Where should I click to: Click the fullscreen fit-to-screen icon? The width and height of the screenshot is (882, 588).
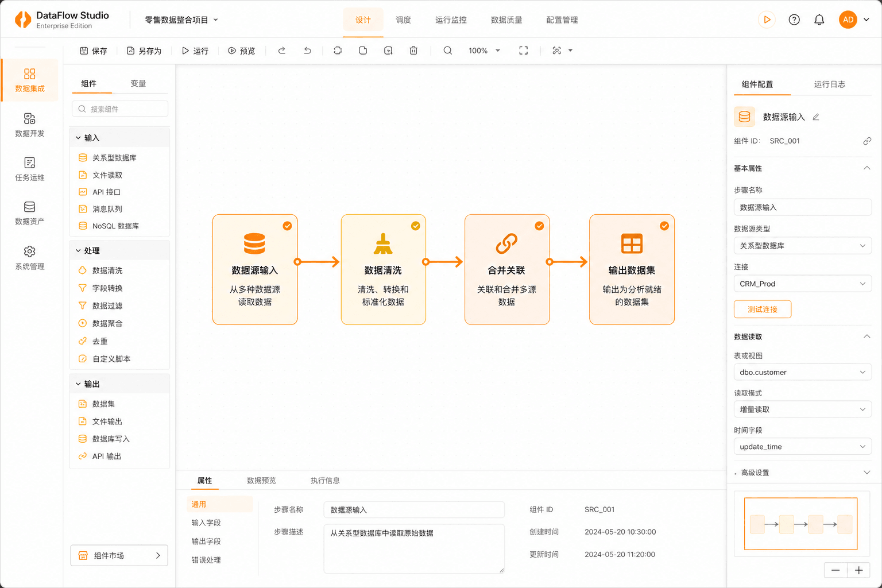[523, 51]
